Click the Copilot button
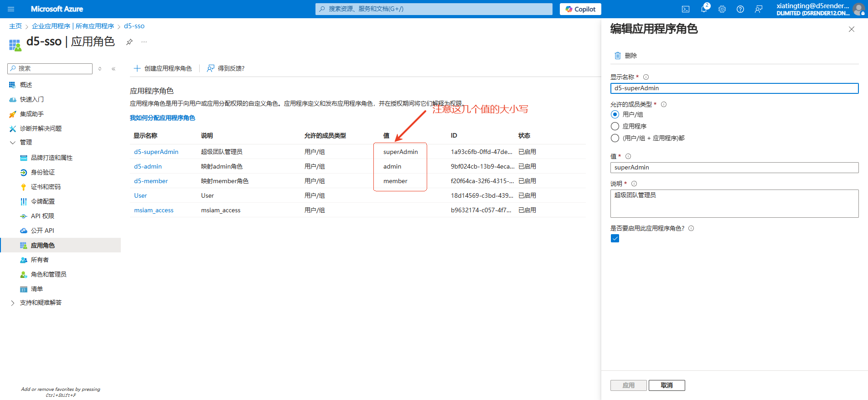This screenshot has width=868, height=400. click(580, 9)
